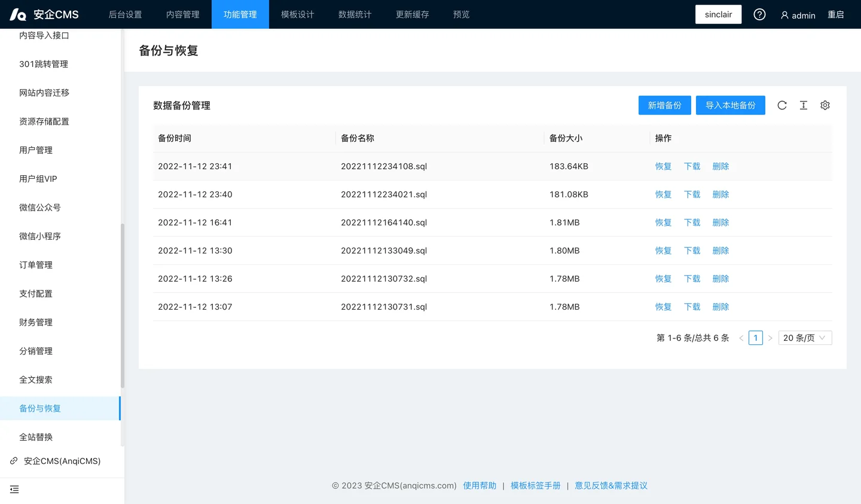Delete backup 20221112130731.sql
861x504 pixels.
point(721,307)
